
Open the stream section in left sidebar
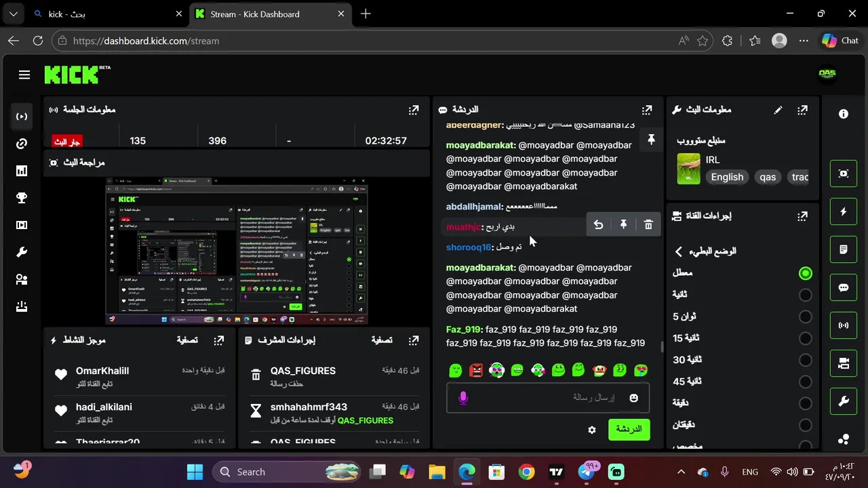[22, 117]
